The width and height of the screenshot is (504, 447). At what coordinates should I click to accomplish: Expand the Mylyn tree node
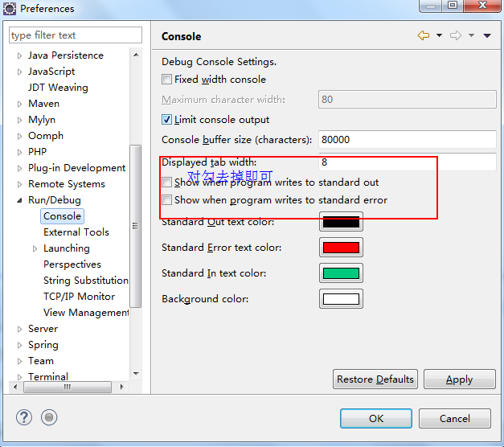[19, 120]
